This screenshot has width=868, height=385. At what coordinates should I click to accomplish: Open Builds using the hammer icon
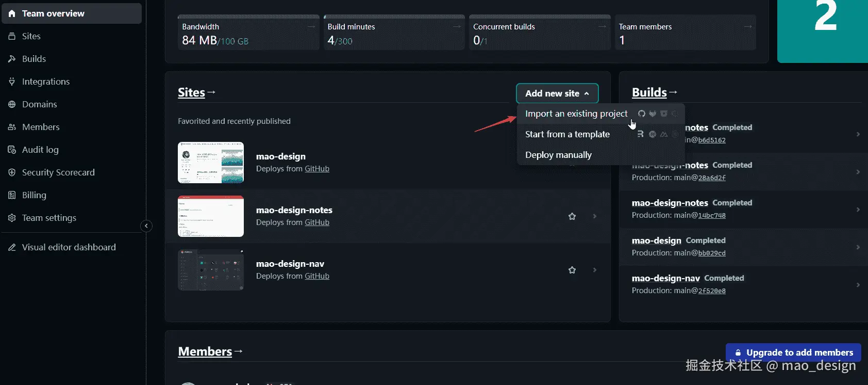click(x=12, y=59)
